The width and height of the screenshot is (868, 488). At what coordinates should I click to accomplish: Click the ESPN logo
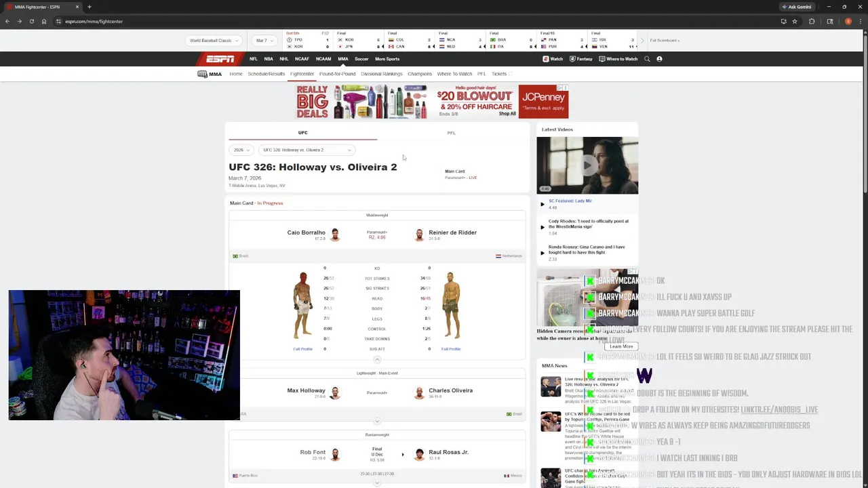220,59
